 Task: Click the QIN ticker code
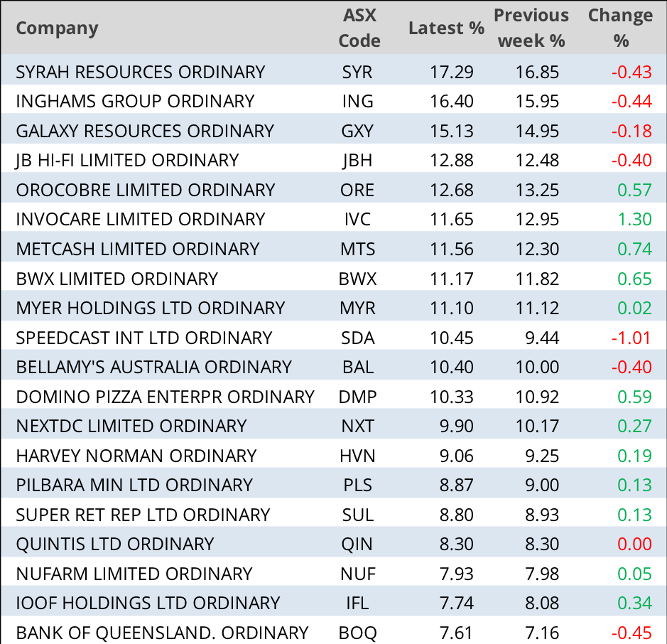click(357, 544)
